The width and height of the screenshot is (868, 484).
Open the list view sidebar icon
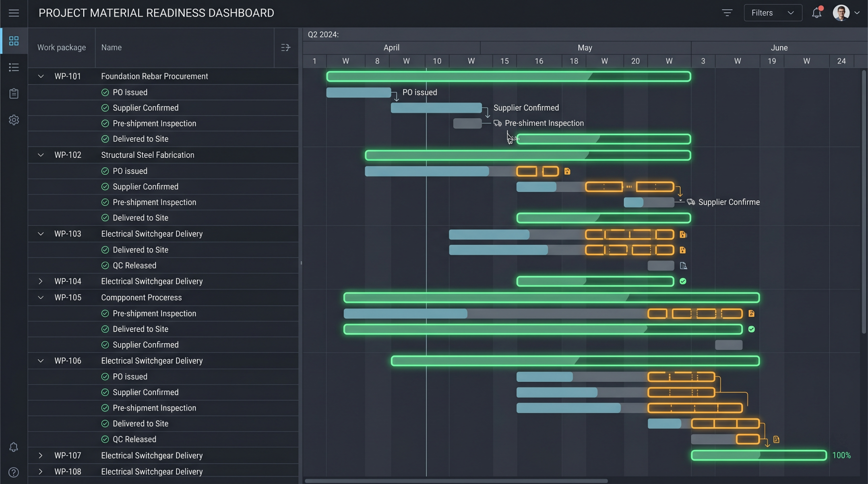(14, 68)
